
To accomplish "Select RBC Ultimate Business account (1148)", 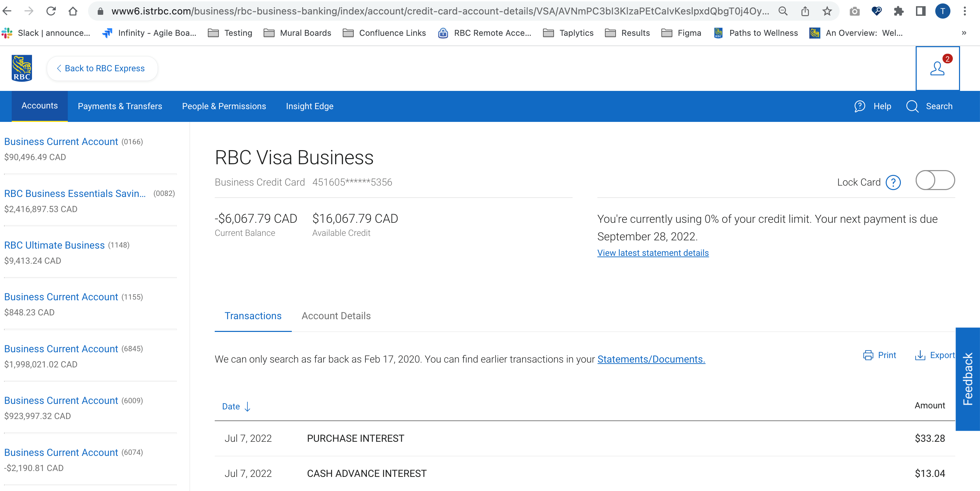I will tap(54, 245).
